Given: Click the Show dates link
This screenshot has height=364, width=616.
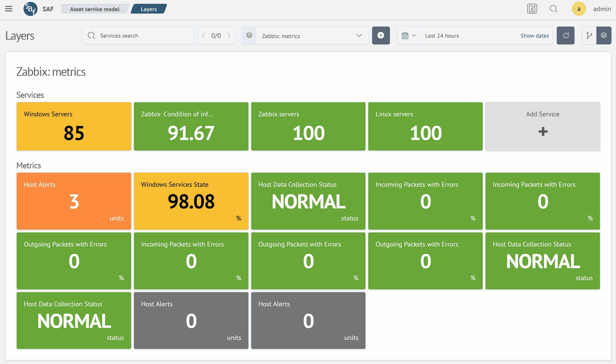Looking at the screenshot, I should point(535,36).
